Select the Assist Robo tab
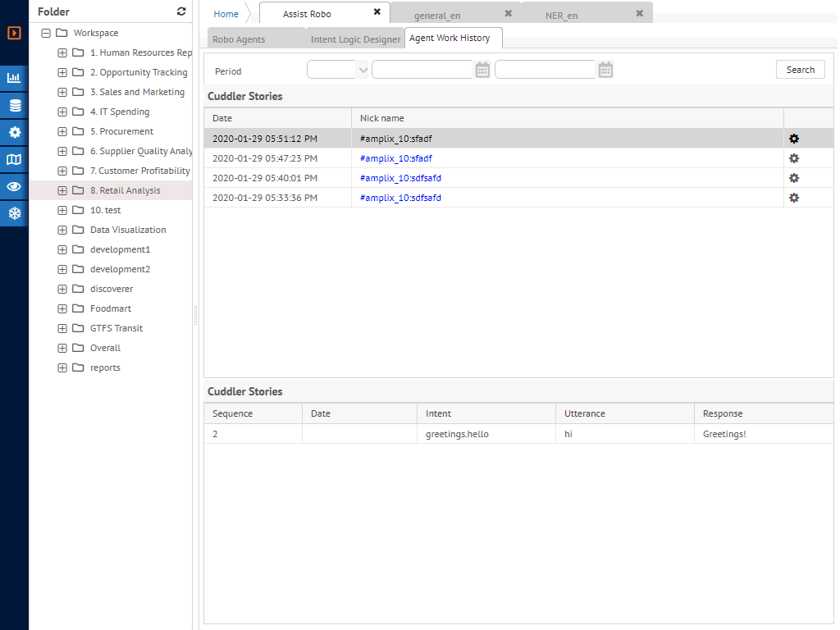Screen dimensions: 840x630 coord(307,14)
